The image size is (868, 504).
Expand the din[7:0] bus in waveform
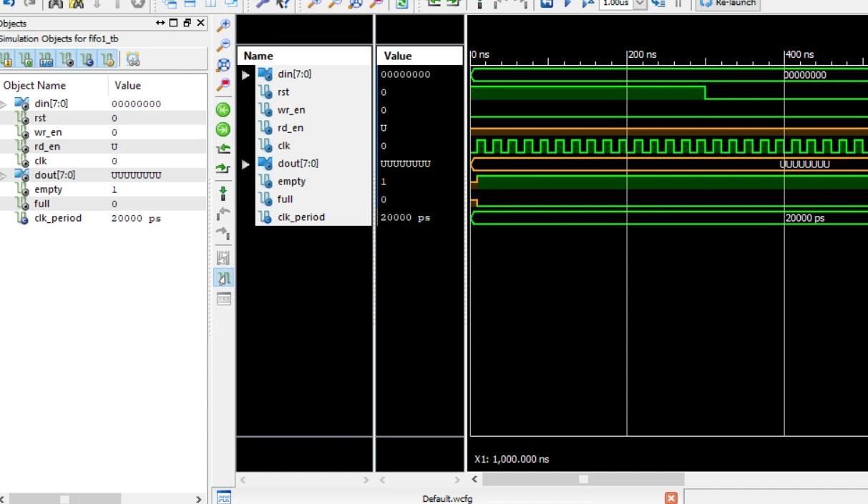coord(246,74)
